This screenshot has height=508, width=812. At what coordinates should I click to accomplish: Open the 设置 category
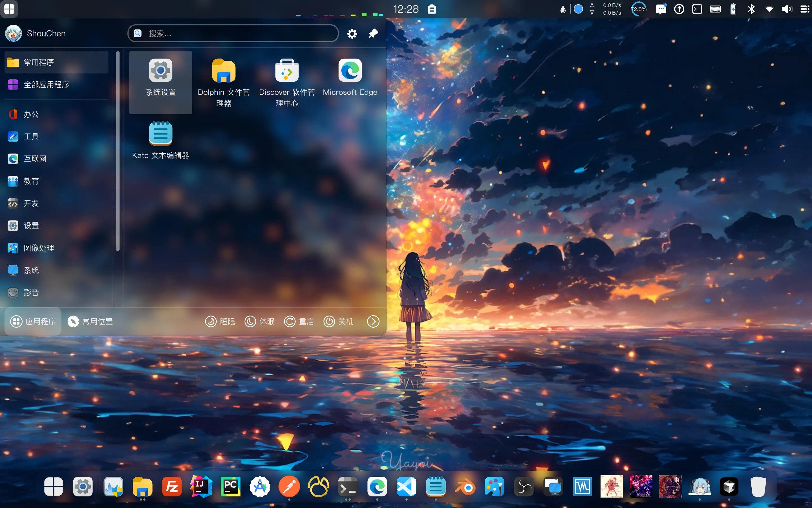pyautogui.click(x=56, y=226)
